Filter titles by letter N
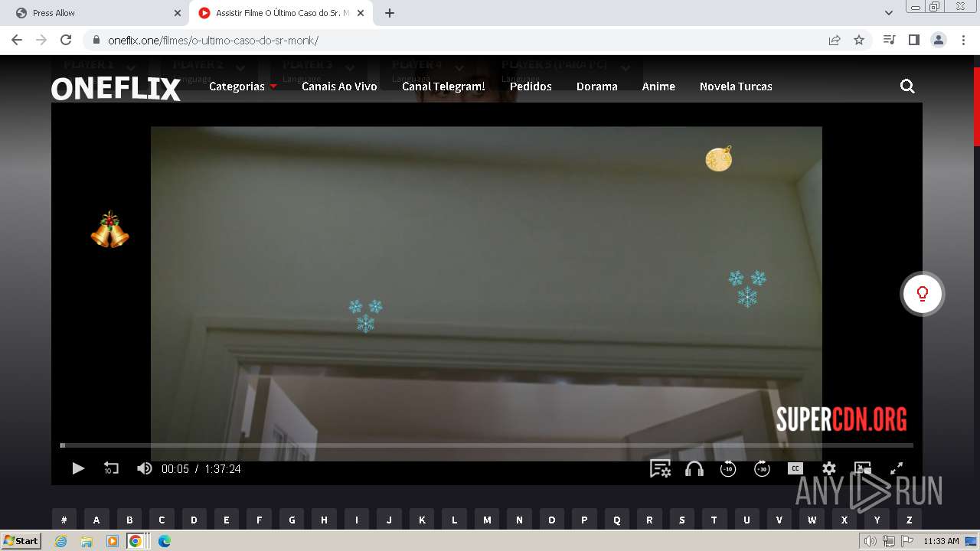This screenshot has width=980, height=551. (x=519, y=520)
